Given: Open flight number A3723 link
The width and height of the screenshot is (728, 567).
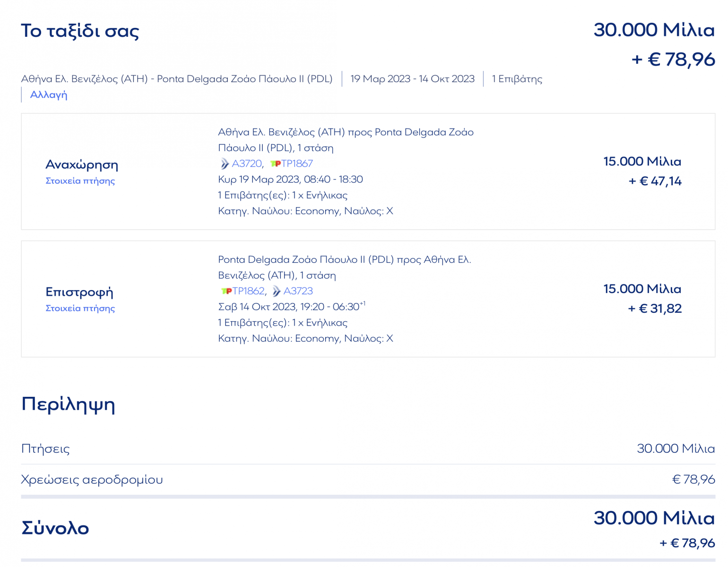Looking at the screenshot, I should pos(298,292).
